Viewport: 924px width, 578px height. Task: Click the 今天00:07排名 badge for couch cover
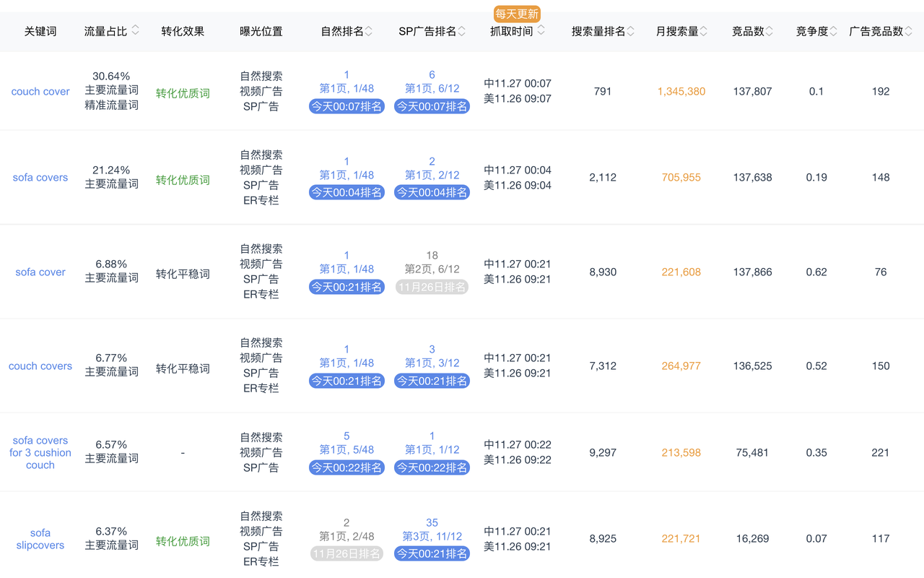point(346,105)
